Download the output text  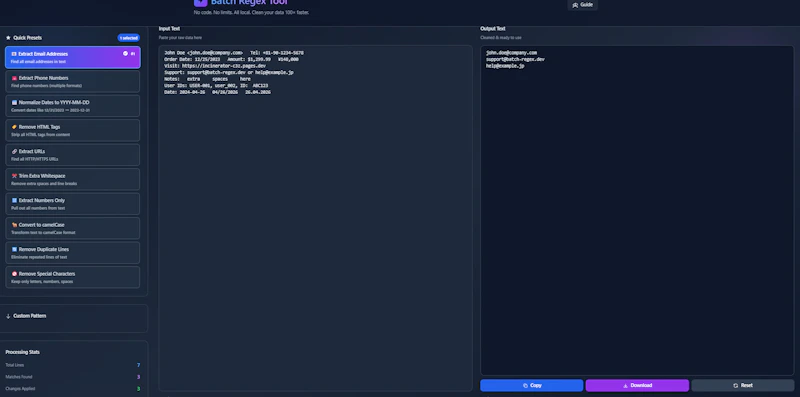637,385
